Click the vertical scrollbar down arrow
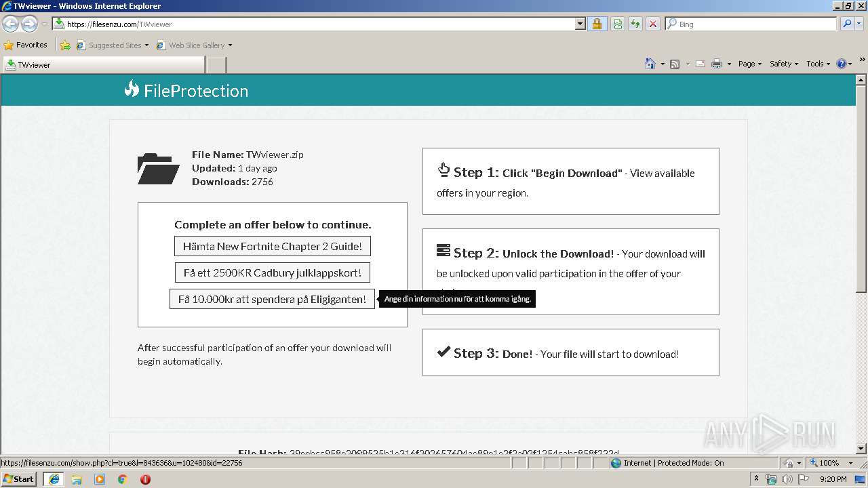Screen dimensions: 868x488 (x=862, y=449)
